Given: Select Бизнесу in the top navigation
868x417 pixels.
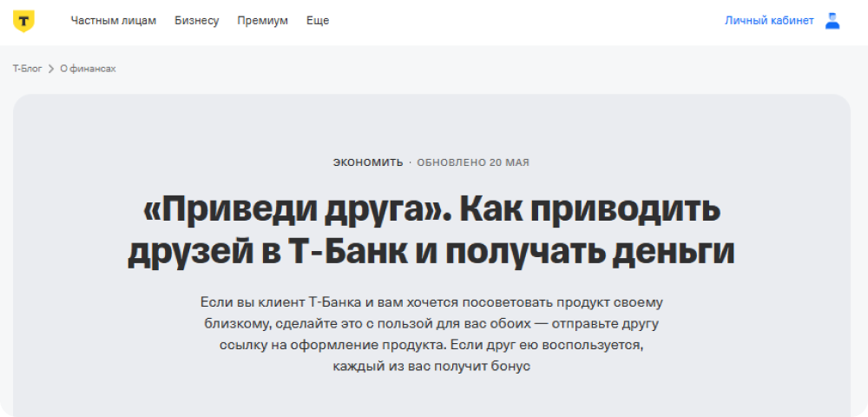Looking at the screenshot, I should (196, 21).
